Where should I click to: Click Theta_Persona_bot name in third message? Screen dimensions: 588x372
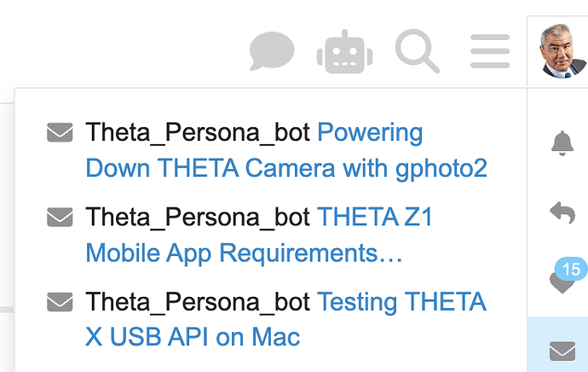tap(198, 303)
